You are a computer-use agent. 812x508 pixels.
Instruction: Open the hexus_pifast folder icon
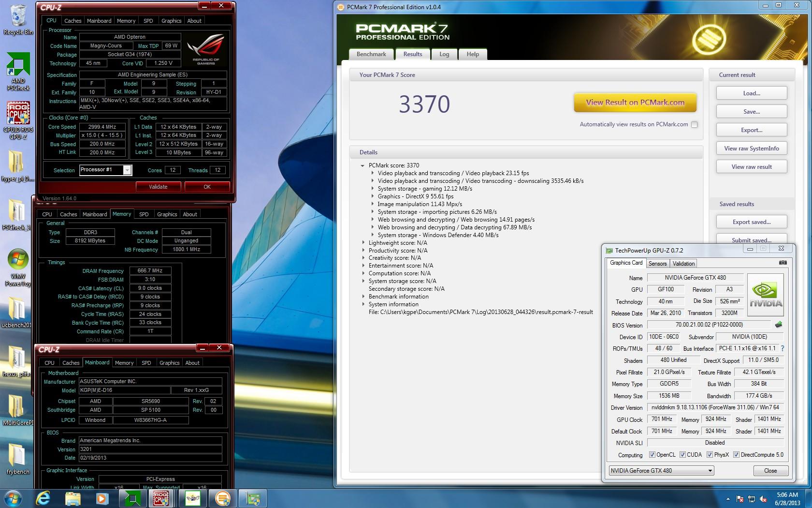(16, 361)
